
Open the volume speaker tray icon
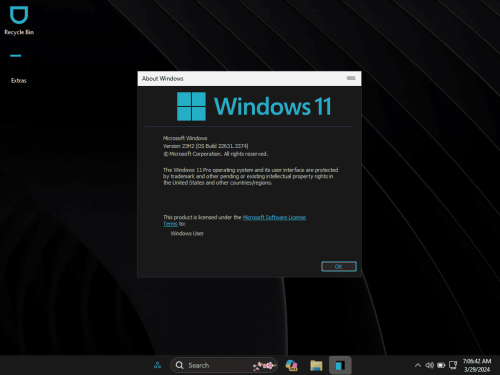click(x=429, y=365)
